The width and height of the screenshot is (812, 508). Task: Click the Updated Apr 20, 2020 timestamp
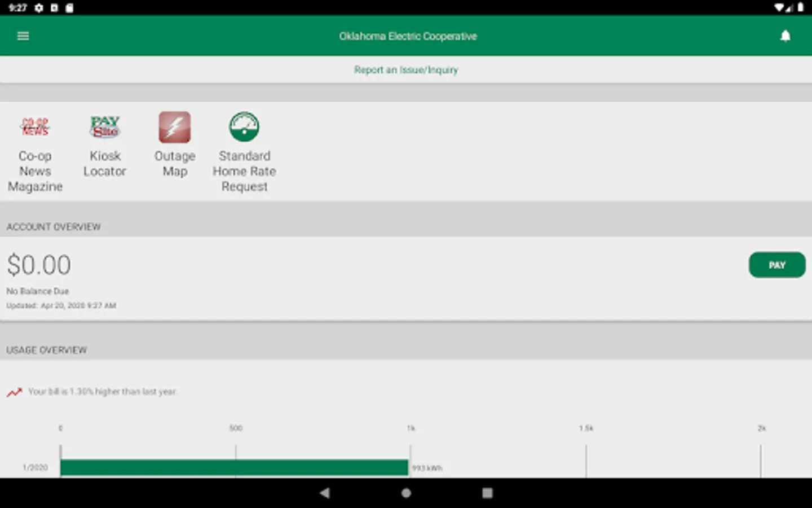(x=61, y=305)
